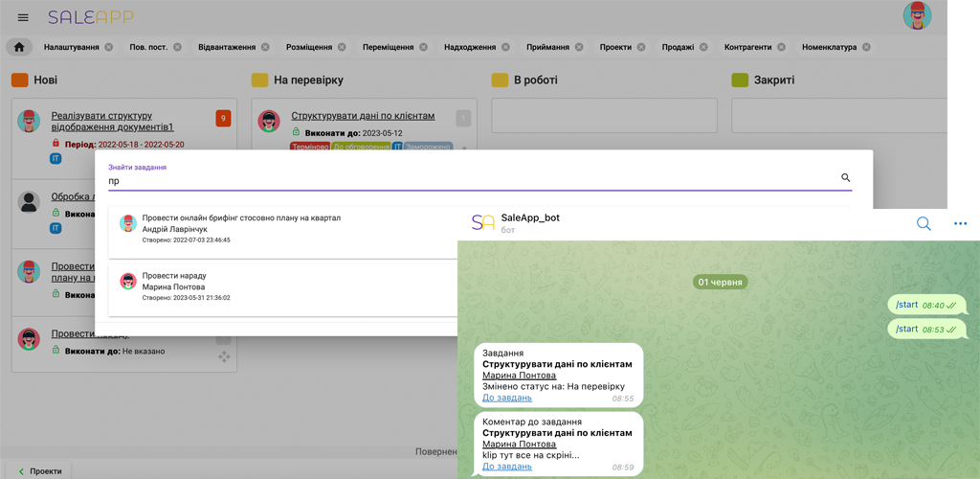Open task Структурувати дані по клієнтам card
The height and width of the screenshot is (479, 980).
[363, 116]
